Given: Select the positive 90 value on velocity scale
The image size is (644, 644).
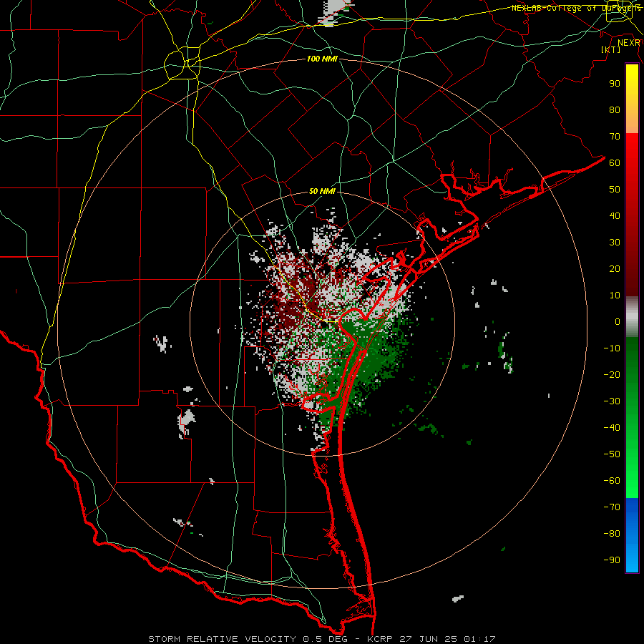Looking at the screenshot, I should click(615, 84).
